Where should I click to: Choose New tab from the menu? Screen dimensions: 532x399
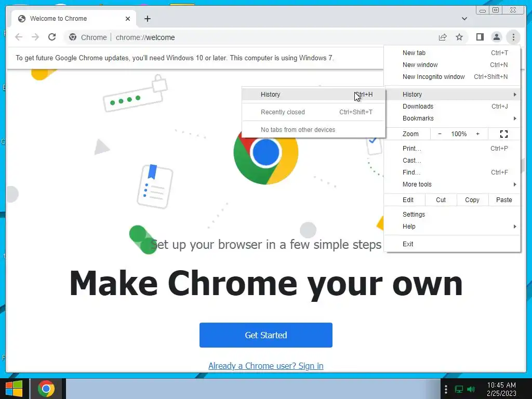point(453,53)
